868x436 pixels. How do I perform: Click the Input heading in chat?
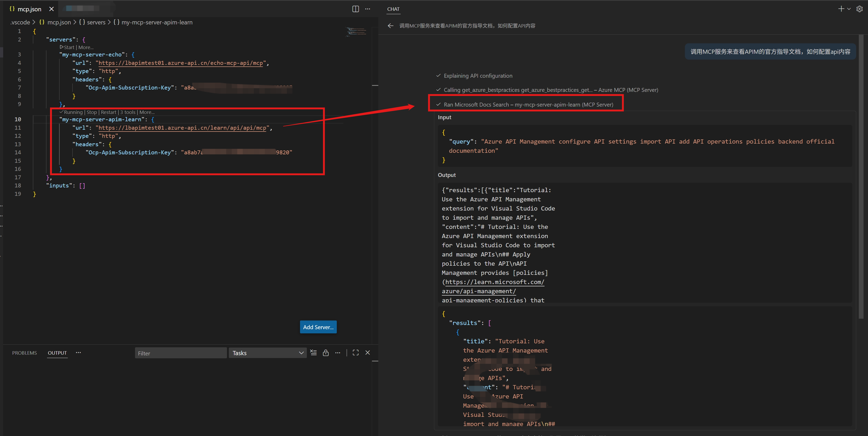(x=445, y=118)
